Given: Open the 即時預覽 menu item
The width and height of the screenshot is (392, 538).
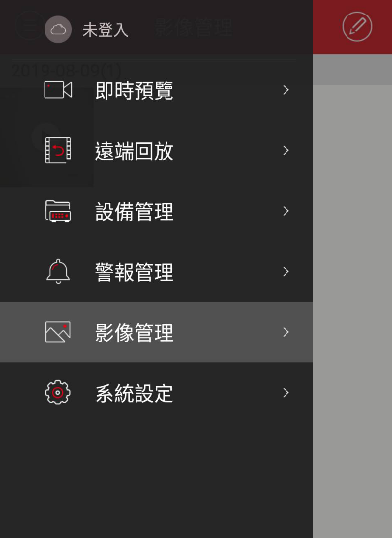Looking at the screenshot, I should pyautogui.click(x=156, y=90).
